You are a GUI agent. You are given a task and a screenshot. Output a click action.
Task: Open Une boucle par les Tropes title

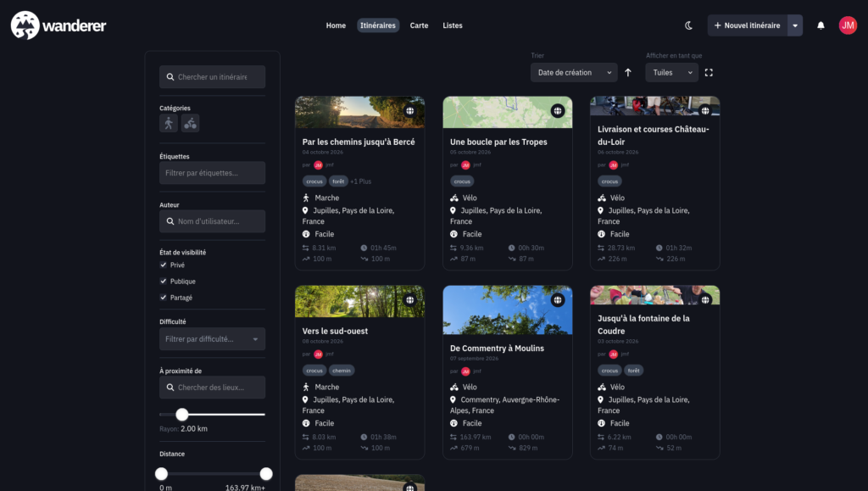click(498, 142)
